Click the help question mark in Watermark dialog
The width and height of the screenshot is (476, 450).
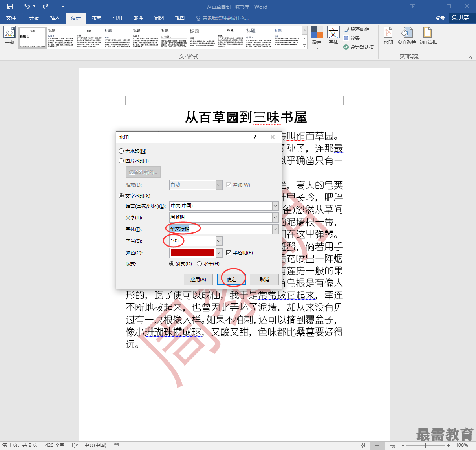point(255,137)
